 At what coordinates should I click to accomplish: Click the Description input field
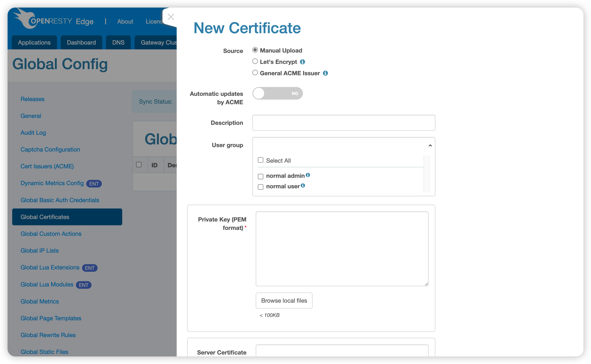click(344, 123)
